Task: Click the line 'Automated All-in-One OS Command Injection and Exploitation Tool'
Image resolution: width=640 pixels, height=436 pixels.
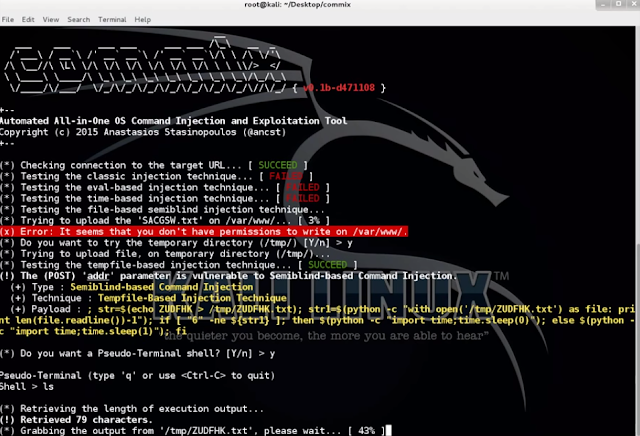Action: point(173,121)
